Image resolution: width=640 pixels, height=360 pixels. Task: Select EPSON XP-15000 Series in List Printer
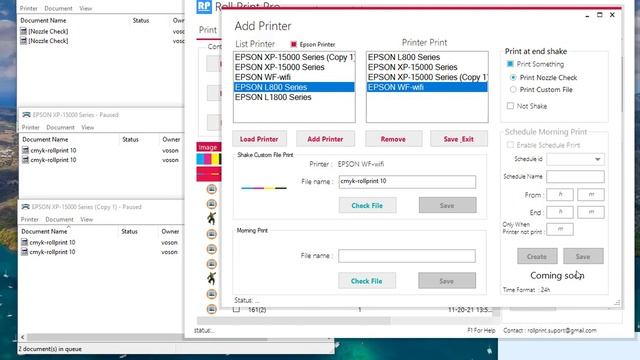tap(294, 67)
